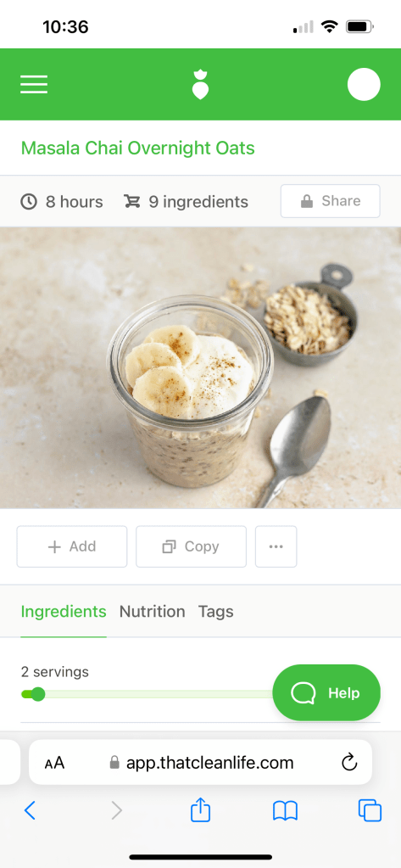
Task: Select the Ingredients tab
Action: coord(64,611)
